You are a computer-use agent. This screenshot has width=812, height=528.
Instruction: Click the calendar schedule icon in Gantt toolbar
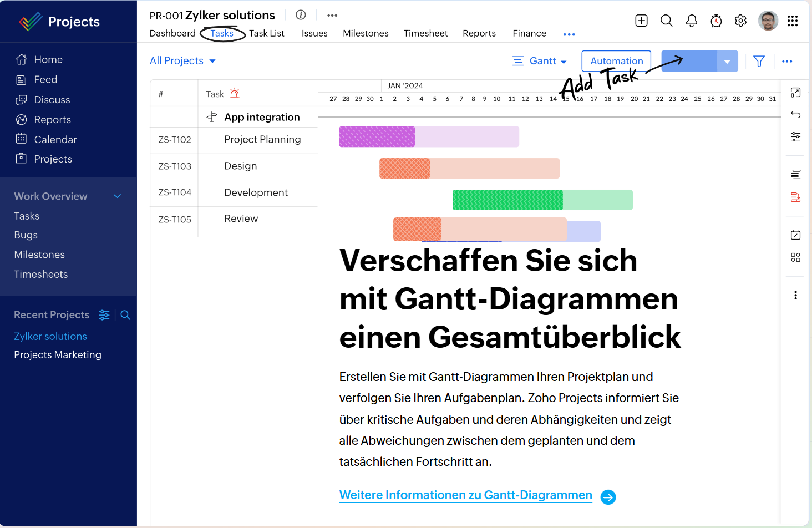795,235
